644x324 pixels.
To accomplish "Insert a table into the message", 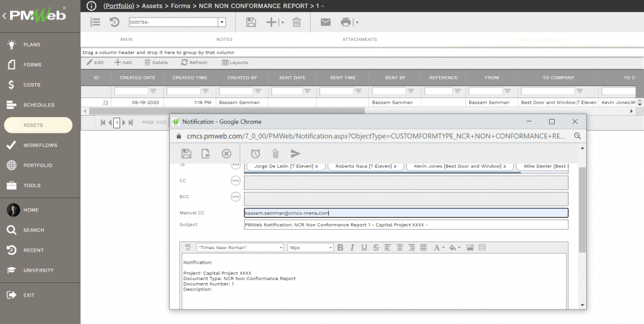I will pos(482,247).
